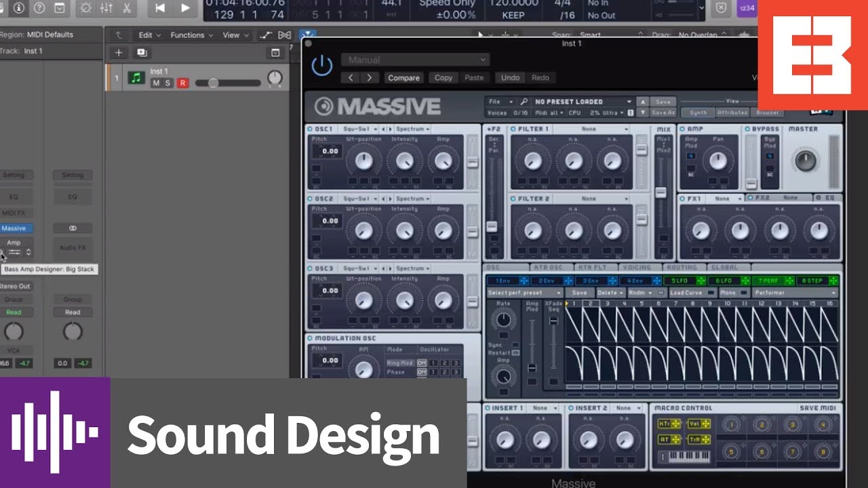Add a new track with the plus button
The image size is (868, 488).
119,52
